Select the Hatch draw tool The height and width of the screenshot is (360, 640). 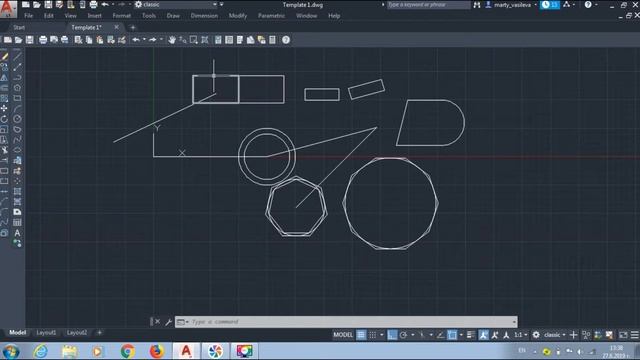pyautogui.click(x=17, y=191)
